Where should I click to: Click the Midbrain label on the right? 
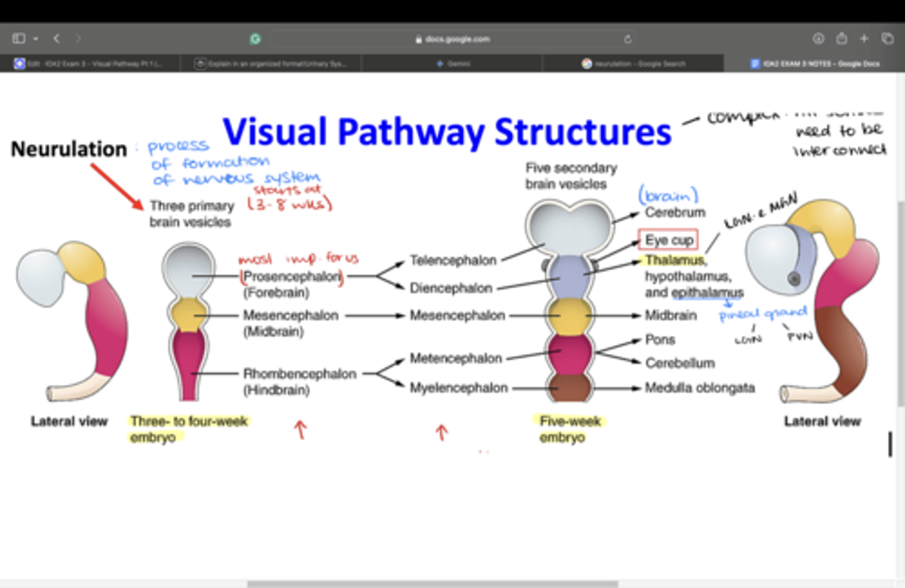point(671,315)
